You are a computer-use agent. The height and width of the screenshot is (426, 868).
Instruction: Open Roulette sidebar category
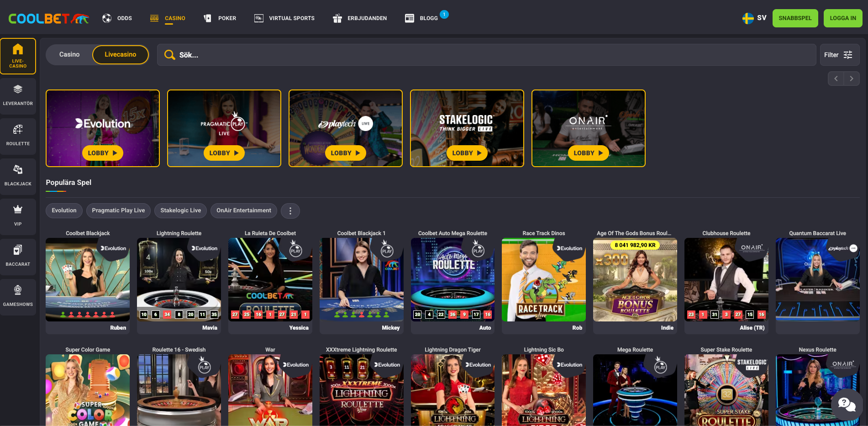tap(18, 137)
